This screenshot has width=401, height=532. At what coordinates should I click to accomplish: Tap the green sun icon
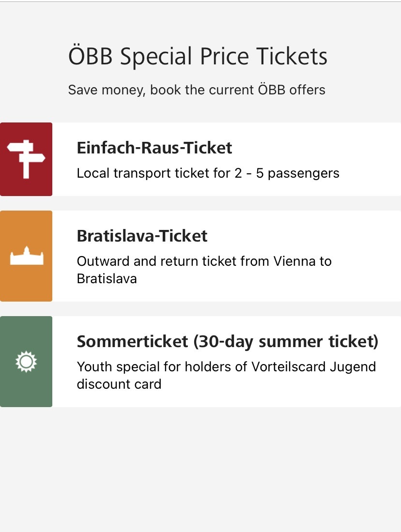(26, 362)
